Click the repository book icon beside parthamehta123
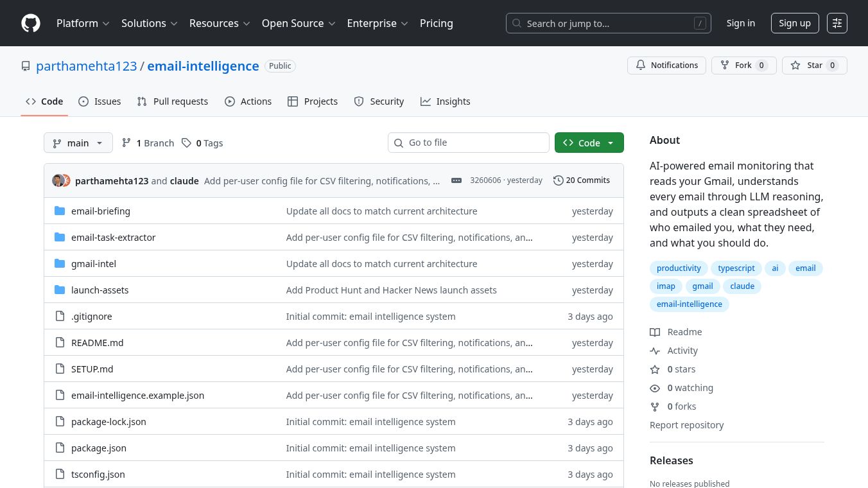The image size is (868, 488). (x=26, y=65)
